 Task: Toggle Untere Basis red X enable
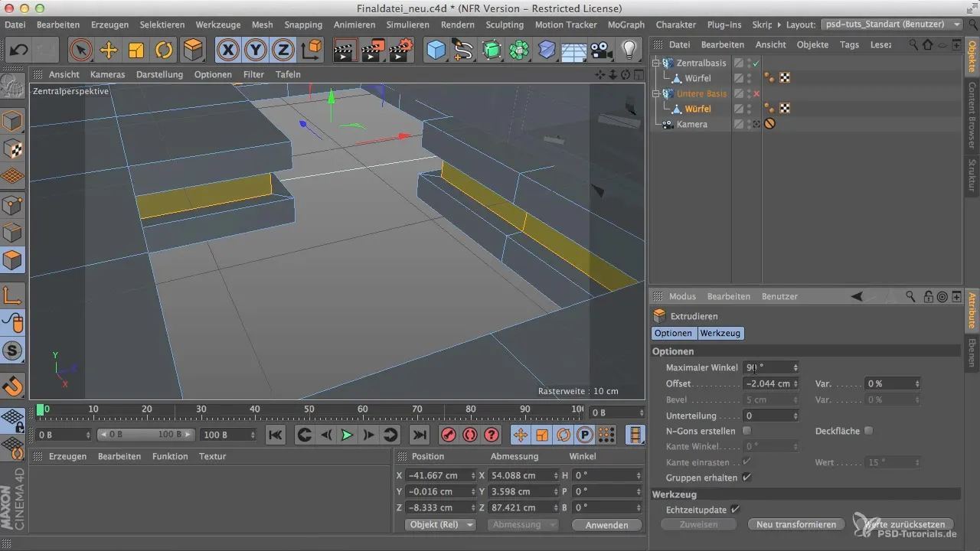pos(756,93)
